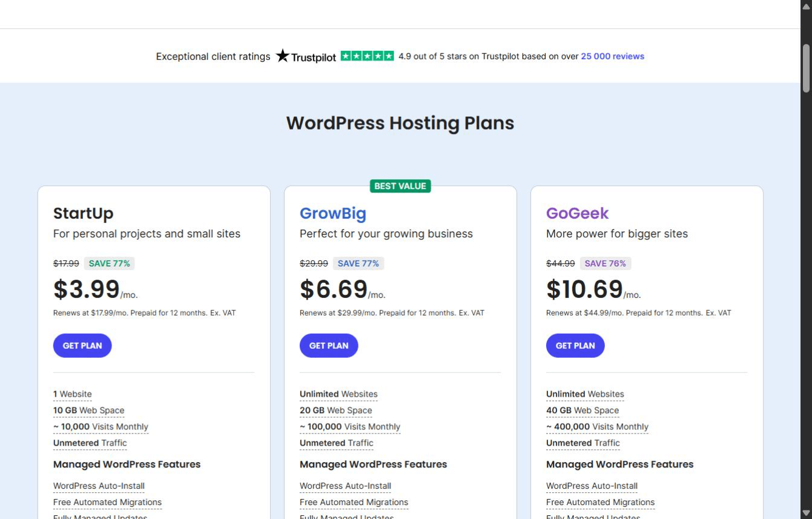This screenshot has width=812, height=519.
Task: Click "WordPress Auto-Install" under the StartUp plan
Action: coord(99,486)
